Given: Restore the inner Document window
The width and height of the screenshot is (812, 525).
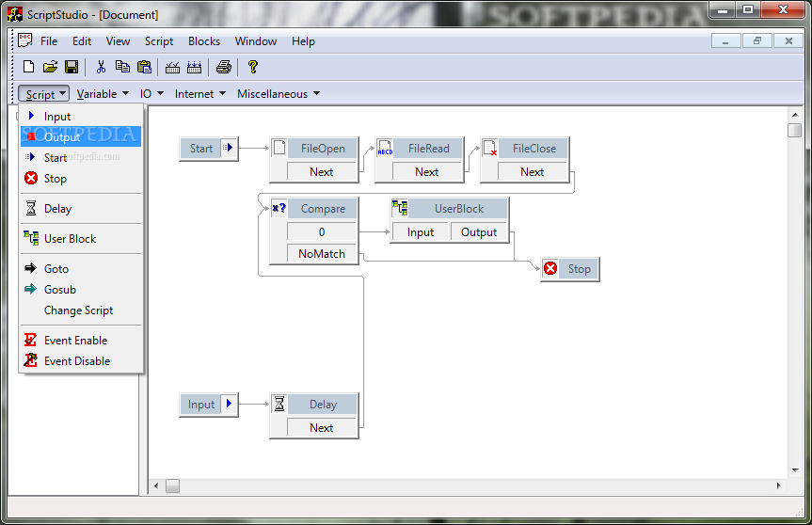Looking at the screenshot, I should tap(756, 40).
